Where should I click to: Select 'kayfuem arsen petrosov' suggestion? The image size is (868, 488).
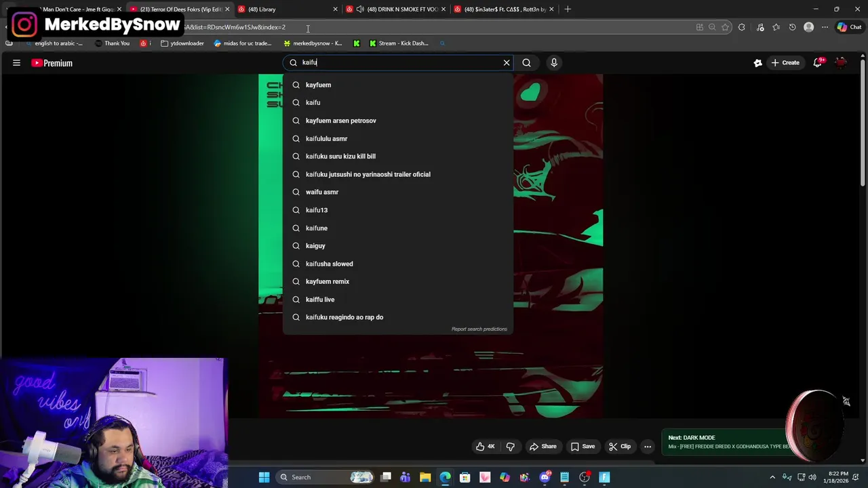pyautogui.click(x=398, y=121)
